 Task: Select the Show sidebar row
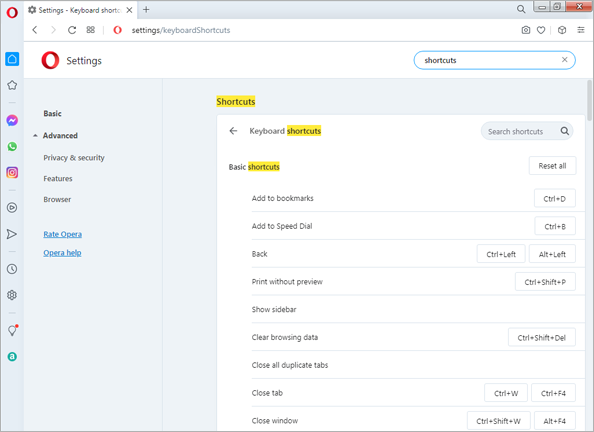418,310
